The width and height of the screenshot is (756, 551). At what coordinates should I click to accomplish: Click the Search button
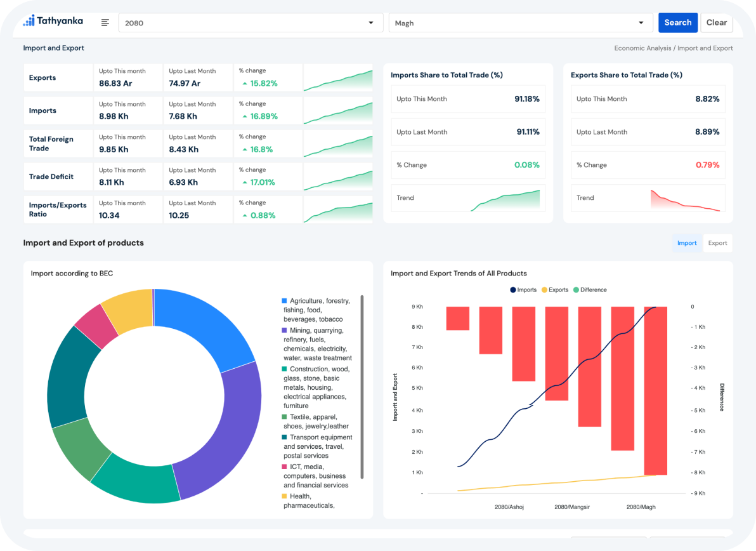pyautogui.click(x=677, y=23)
